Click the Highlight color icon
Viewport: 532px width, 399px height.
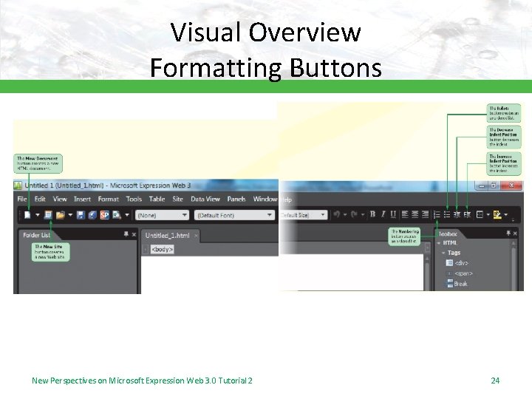(x=497, y=214)
